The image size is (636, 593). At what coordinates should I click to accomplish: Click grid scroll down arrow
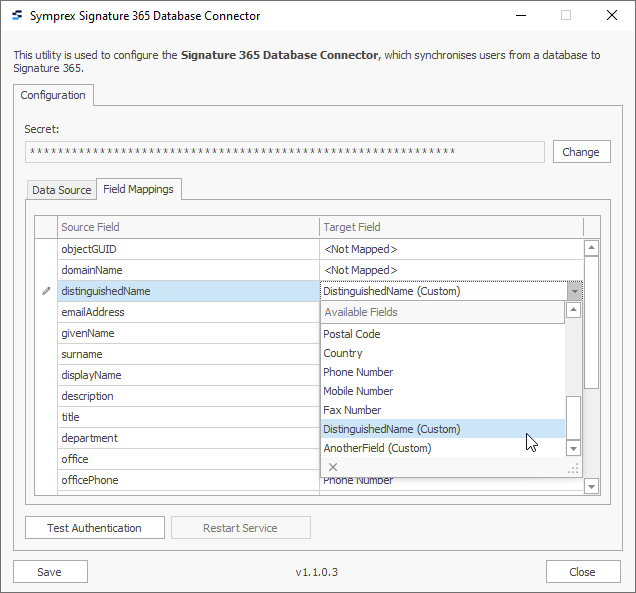click(591, 486)
